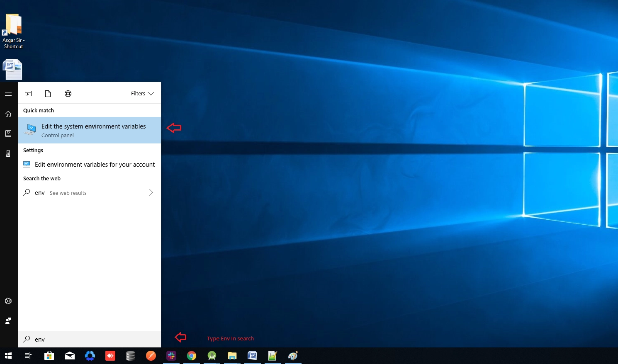Expand the Filters dropdown
The height and width of the screenshot is (364, 618).
click(x=142, y=94)
